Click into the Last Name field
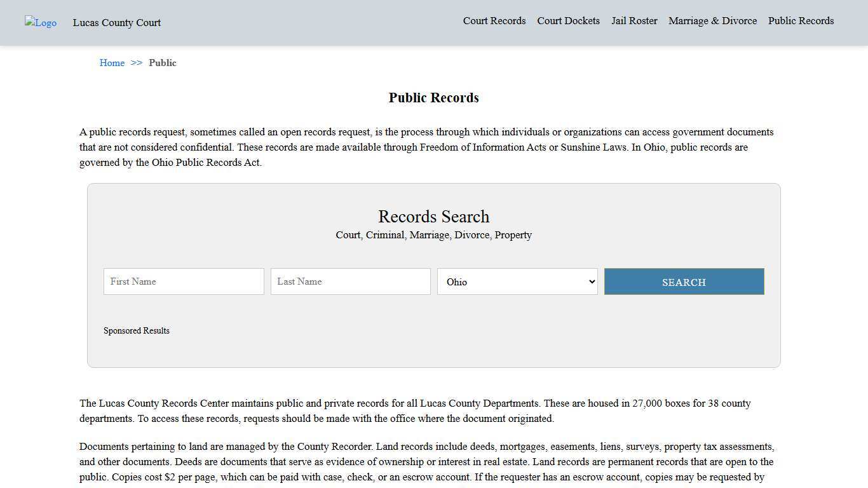 [350, 281]
